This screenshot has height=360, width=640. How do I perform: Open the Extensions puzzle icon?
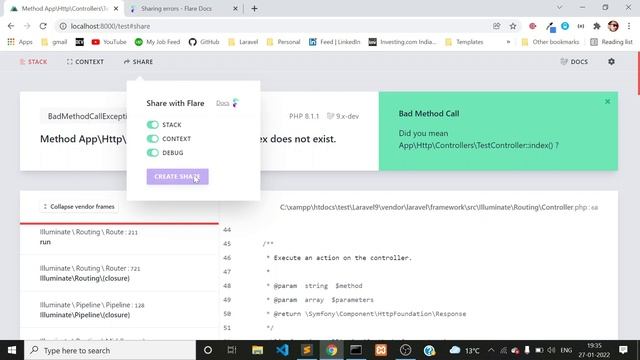(596, 26)
